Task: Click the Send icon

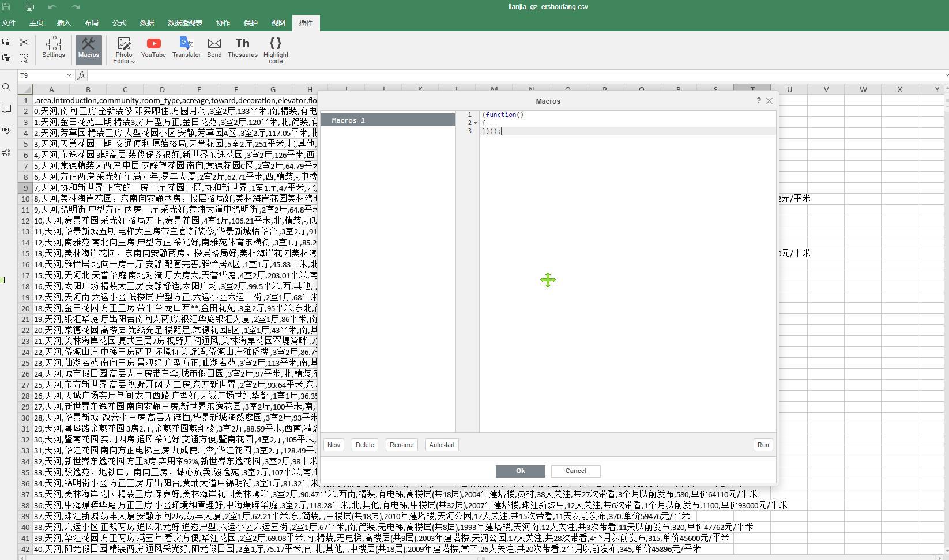Action: click(214, 49)
